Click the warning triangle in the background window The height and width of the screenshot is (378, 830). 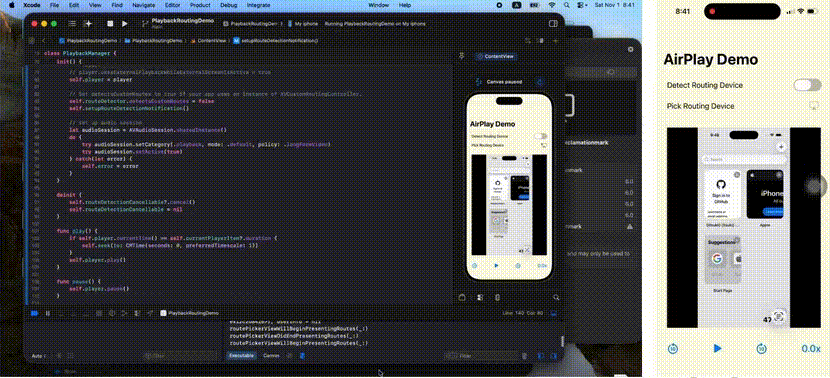coord(629,227)
